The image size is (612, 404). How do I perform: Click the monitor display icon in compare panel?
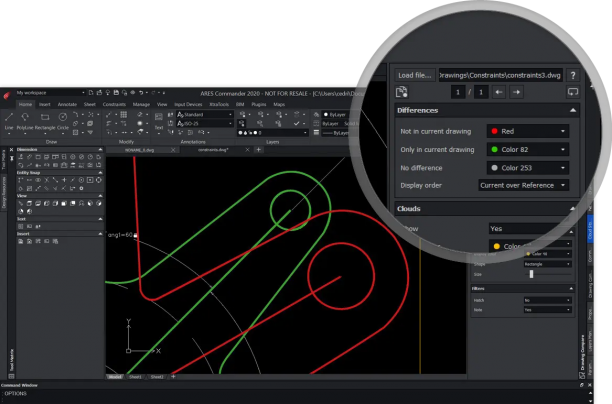[573, 92]
